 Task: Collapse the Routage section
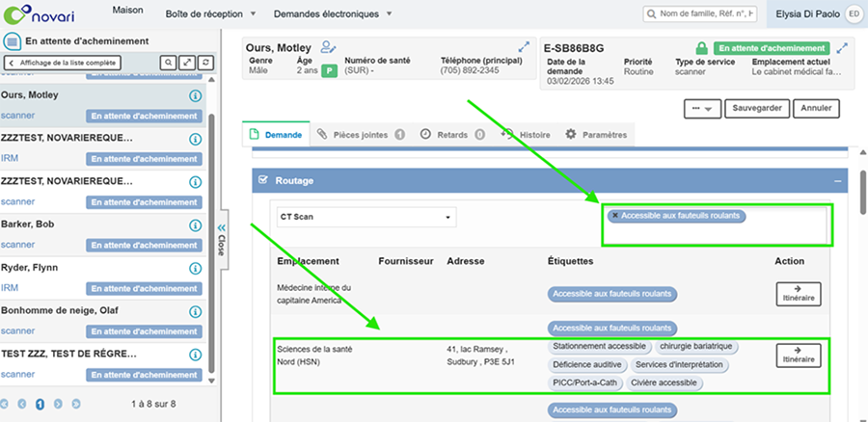[838, 181]
